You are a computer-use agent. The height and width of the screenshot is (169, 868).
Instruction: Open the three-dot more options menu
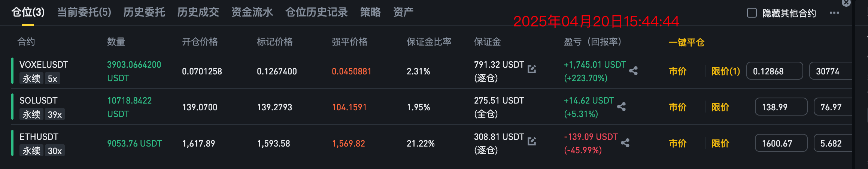(x=834, y=13)
